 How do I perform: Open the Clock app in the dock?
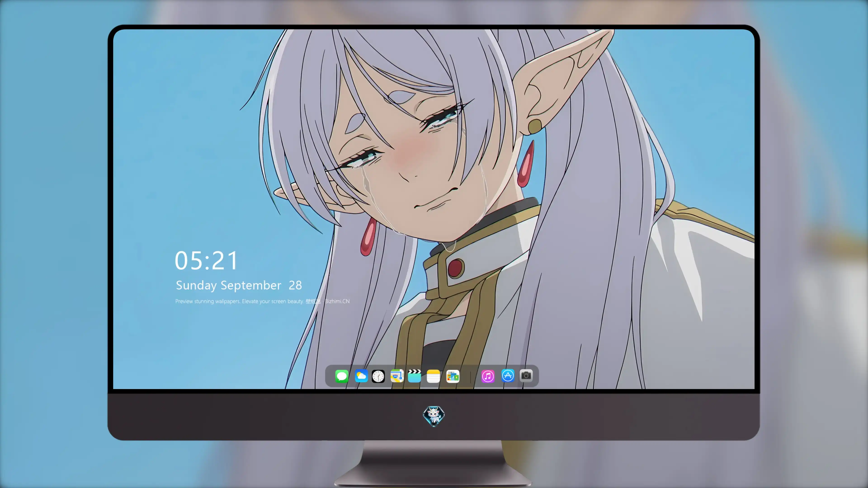click(378, 376)
